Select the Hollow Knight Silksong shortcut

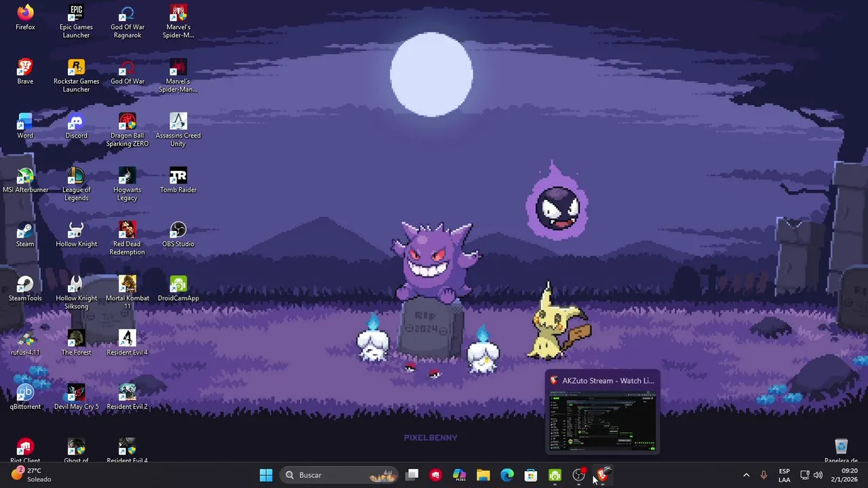(x=76, y=292)
